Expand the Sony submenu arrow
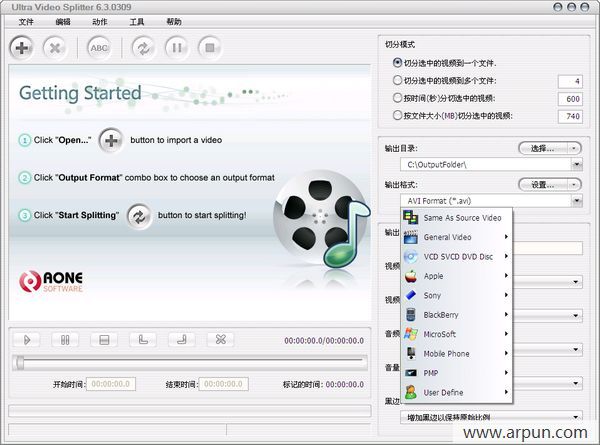Viewport: 600px width, 445px height. pyautogui.click(x=506, y=295)
